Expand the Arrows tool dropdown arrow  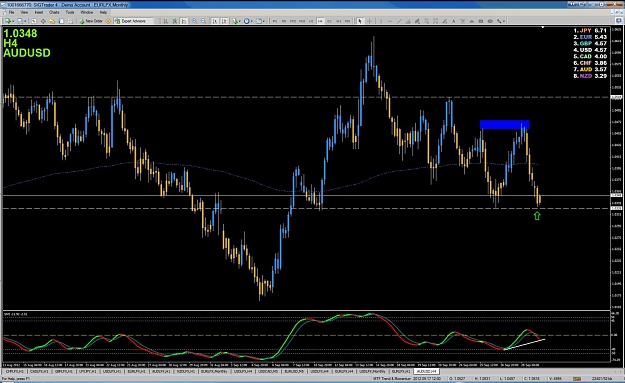click(503, 21)
